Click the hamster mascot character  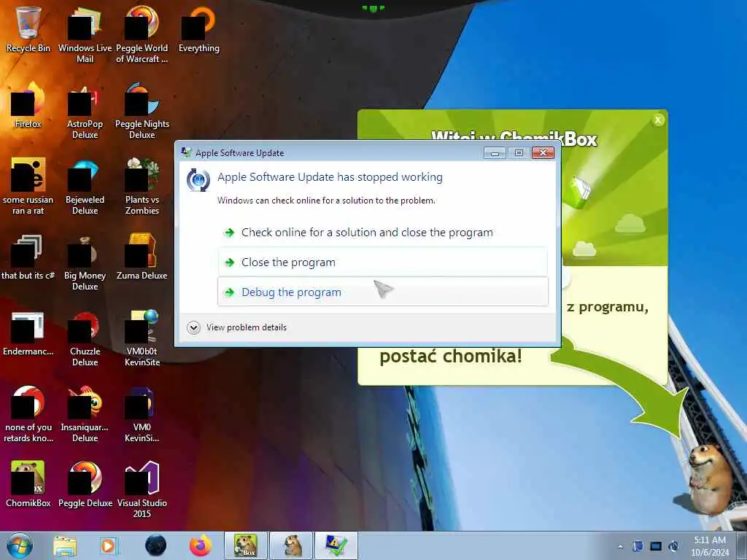(x=710, y=480)
